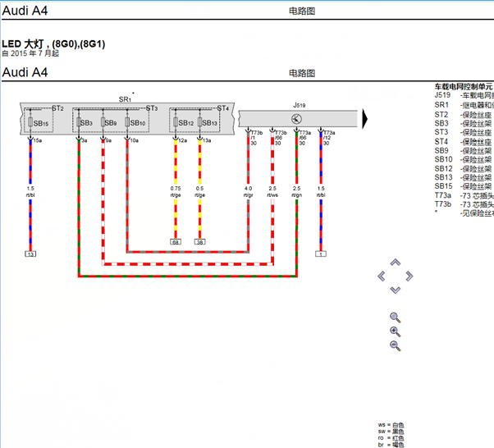The height and width of the screenshot is (448, 494).
Task: Click the SR1 relay carrier label
Action: coord(125,99)
